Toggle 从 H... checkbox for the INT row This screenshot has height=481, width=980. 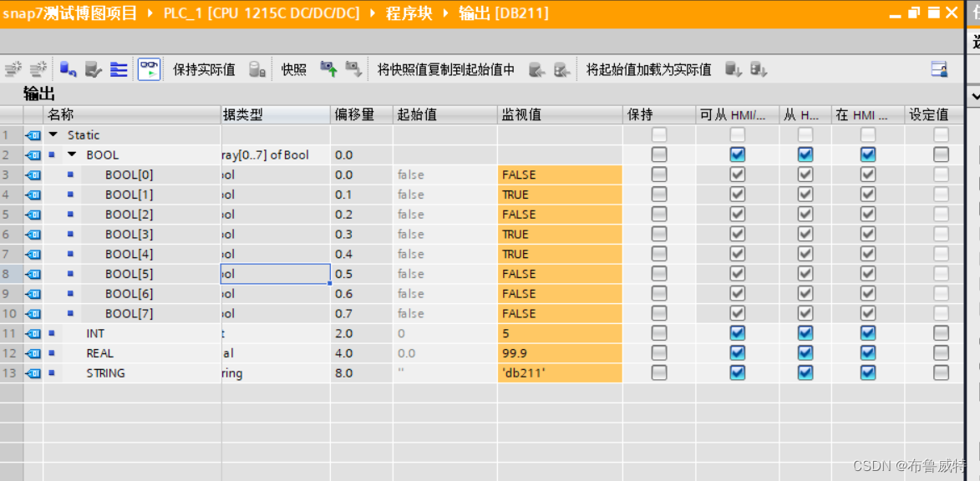(805, 333)
